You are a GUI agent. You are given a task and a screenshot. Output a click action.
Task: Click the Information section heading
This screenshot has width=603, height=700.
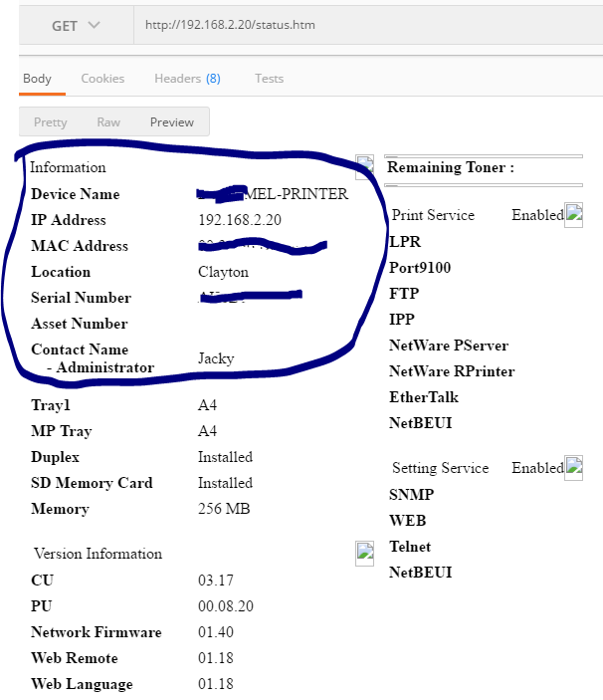[x=69, y=167]
